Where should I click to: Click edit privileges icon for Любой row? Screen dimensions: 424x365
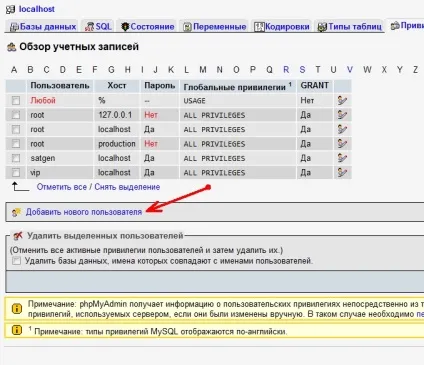click(x=342, y=100)
